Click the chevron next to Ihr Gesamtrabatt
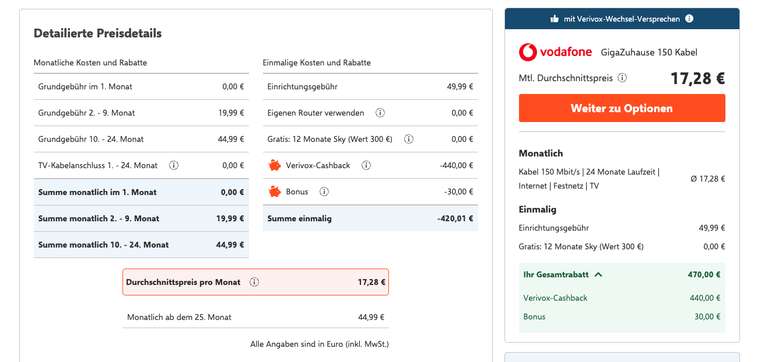768x362 pixels. click(598, 275)
